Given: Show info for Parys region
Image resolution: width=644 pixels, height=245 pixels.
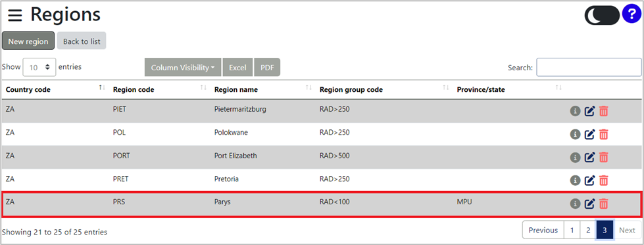Looking at the screenshot, I should click(x=575, y=203).
